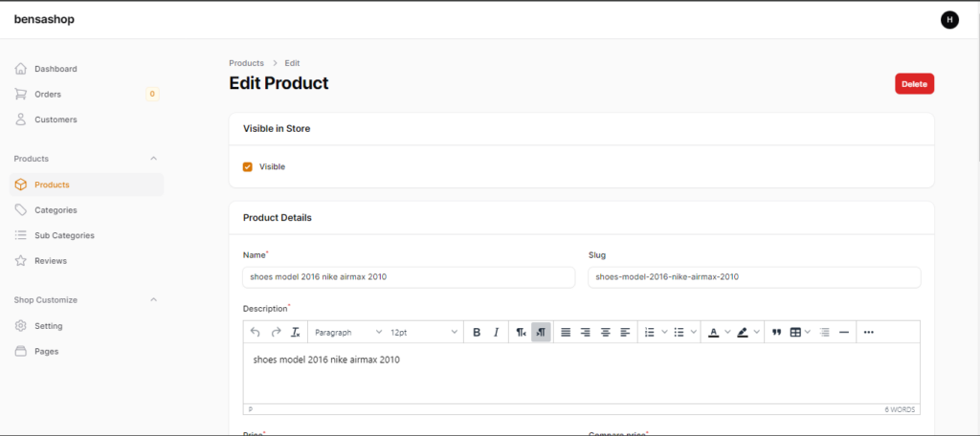Image resolution: width=980 pixels, height=436 pixels.
Task: Open Pages in sidebar
Action: (x=86, y=351)
